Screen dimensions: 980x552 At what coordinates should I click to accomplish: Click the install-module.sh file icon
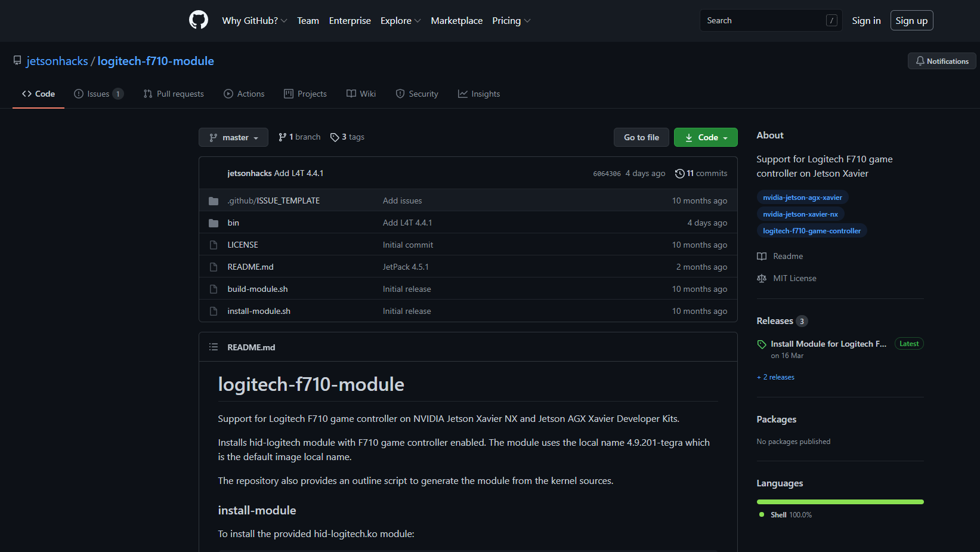coord(214,312)
